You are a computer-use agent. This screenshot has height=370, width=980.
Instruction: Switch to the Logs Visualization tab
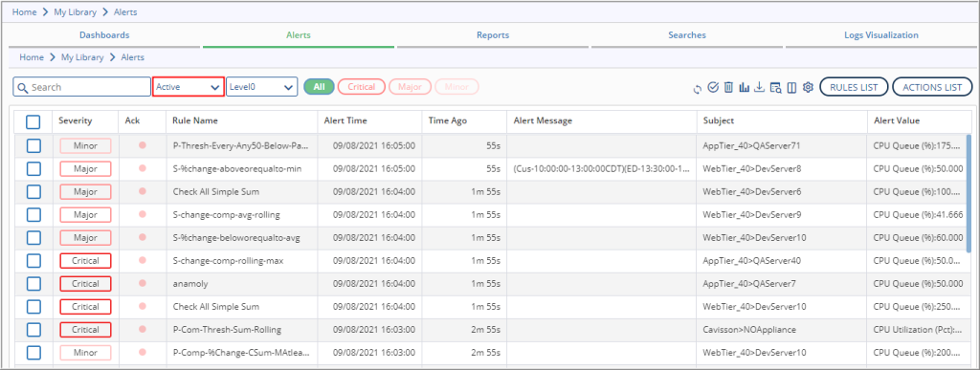click(x=881, y=35)
